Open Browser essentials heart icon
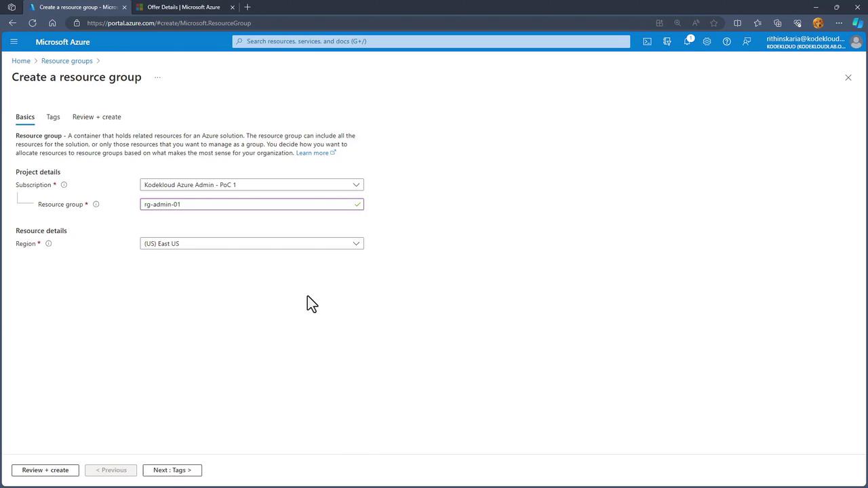This screenshot has height=488, width=868. tap(797, 23)
